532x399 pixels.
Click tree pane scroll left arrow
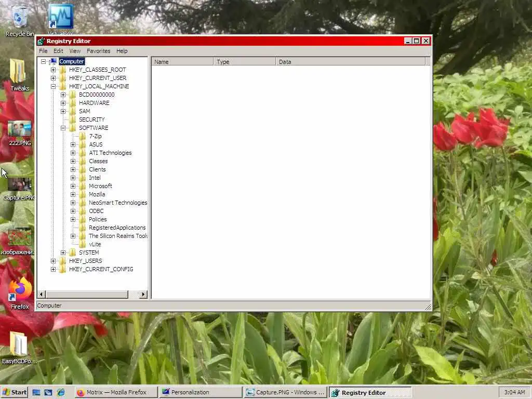coord(42,294)
